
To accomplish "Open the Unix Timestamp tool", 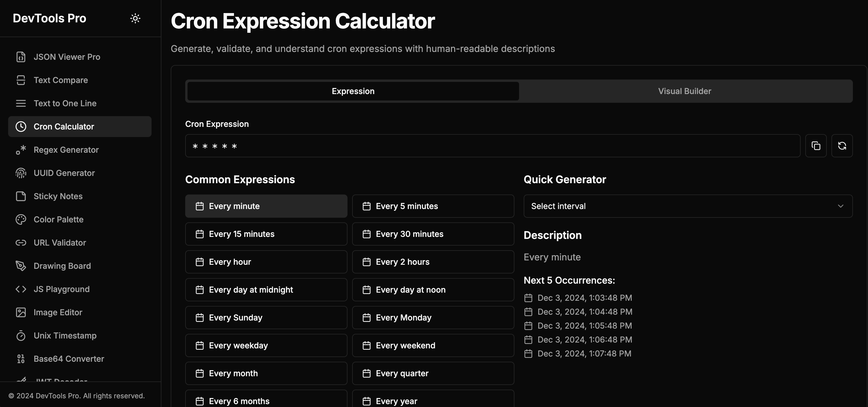I will tap(65, 336).
